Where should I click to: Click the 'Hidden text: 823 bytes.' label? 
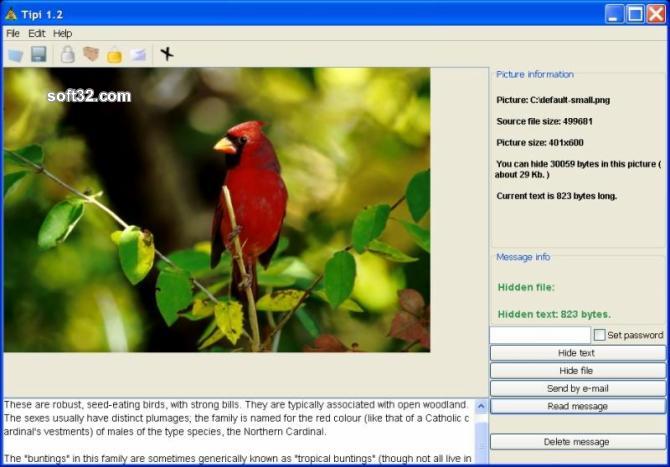(x=554, y=314)
